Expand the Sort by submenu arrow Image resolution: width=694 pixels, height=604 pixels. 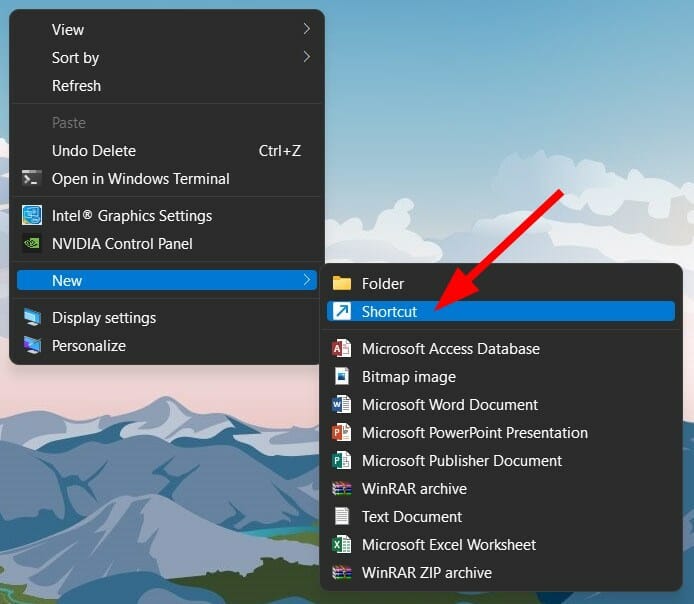click(307, 57)
